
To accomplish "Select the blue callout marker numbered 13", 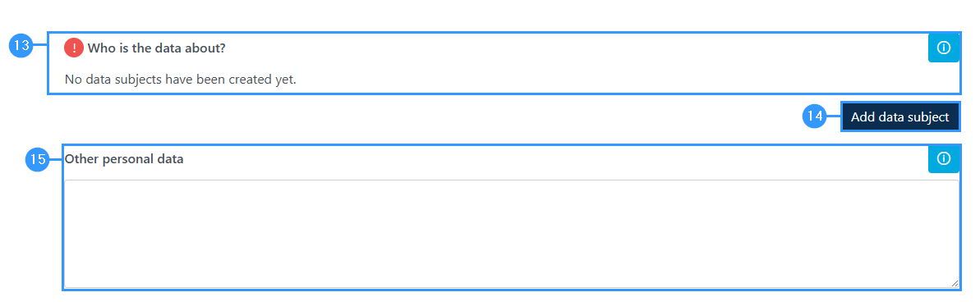I will pos(22,46).
